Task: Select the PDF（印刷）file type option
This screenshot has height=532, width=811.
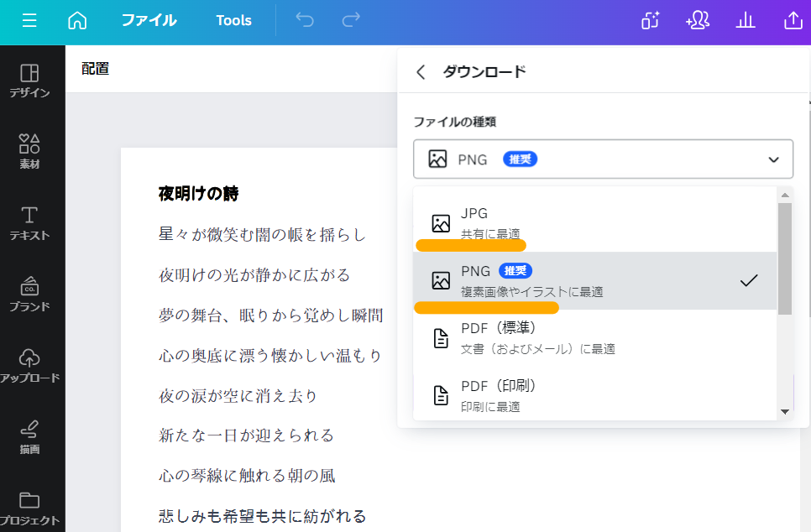Action: (594, 395)
